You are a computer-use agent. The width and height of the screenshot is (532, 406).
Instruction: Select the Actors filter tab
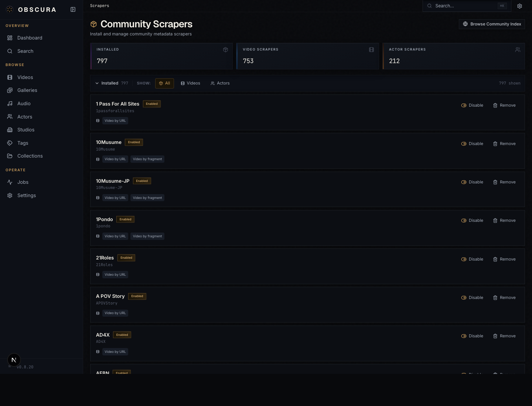[x=220, y=83]
